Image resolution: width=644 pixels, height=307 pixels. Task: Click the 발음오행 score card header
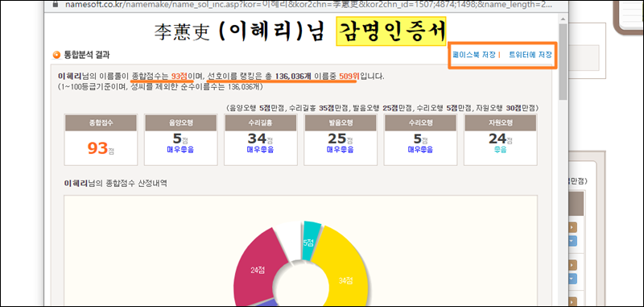pyautogui.click(x=340, y=123)
